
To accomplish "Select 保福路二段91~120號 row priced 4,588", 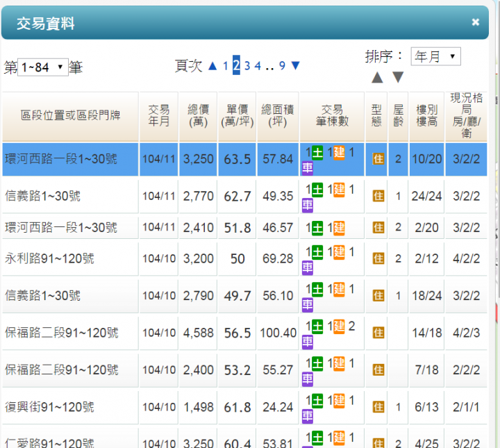I will tap(244, 333).
